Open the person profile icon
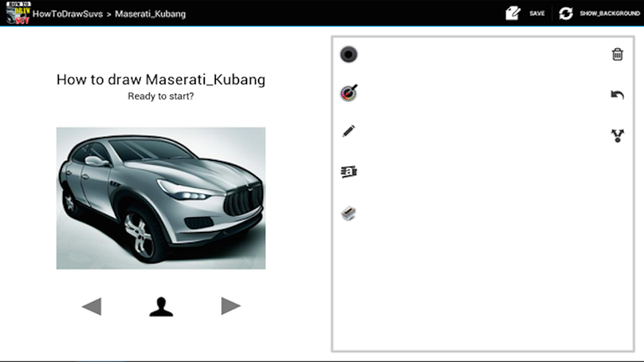 (x=161, y=306)
